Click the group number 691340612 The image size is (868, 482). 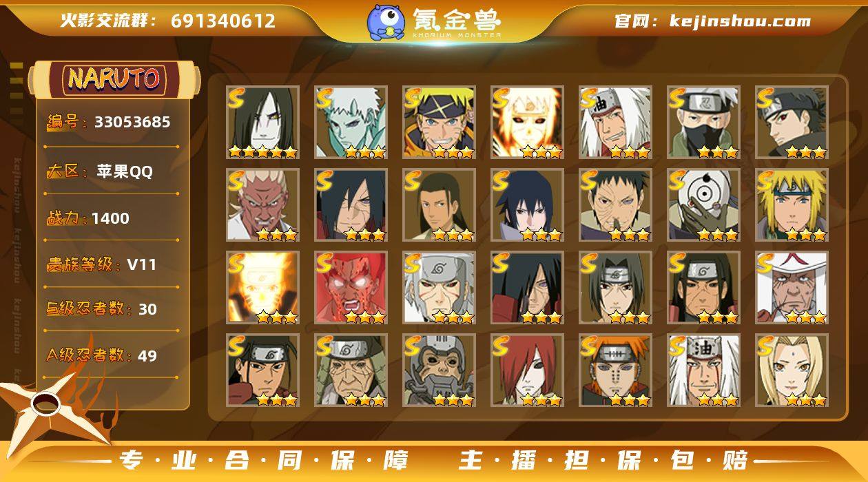click(223, 21)
